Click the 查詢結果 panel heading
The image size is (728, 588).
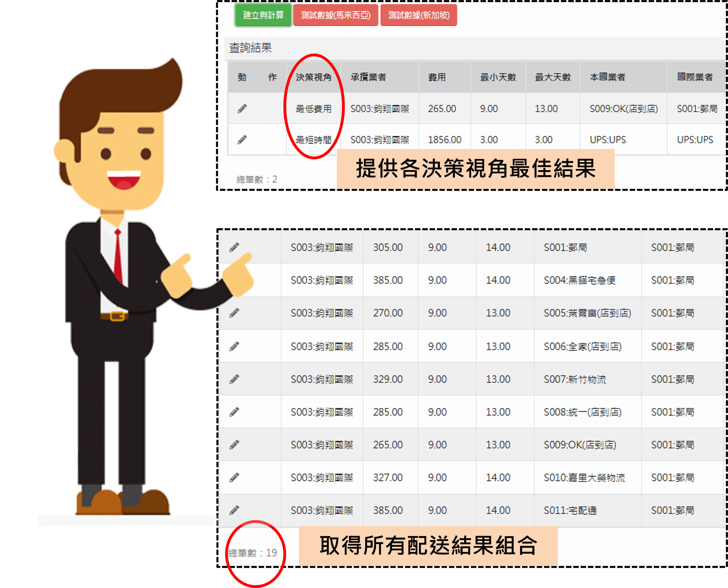click(x=250, y=48)
